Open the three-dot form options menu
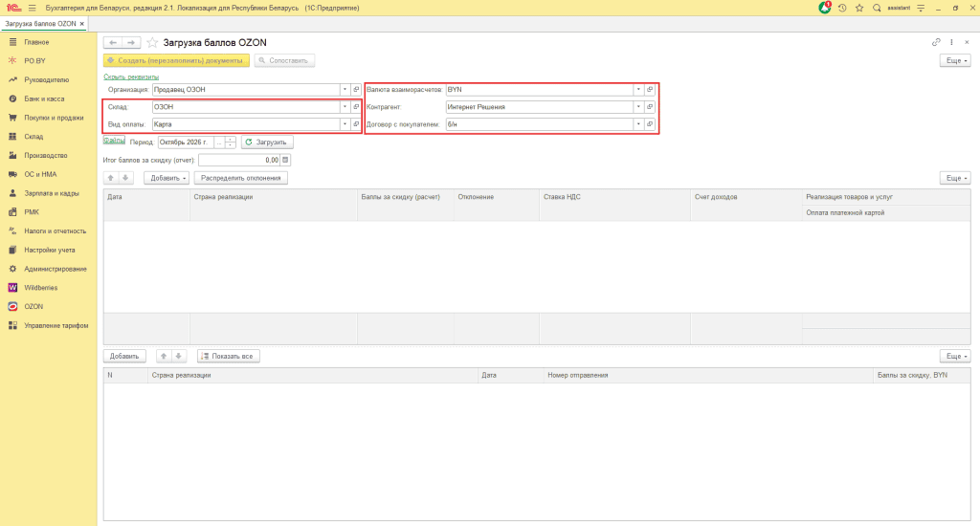 pyautogui.click(x=951, y=42)
